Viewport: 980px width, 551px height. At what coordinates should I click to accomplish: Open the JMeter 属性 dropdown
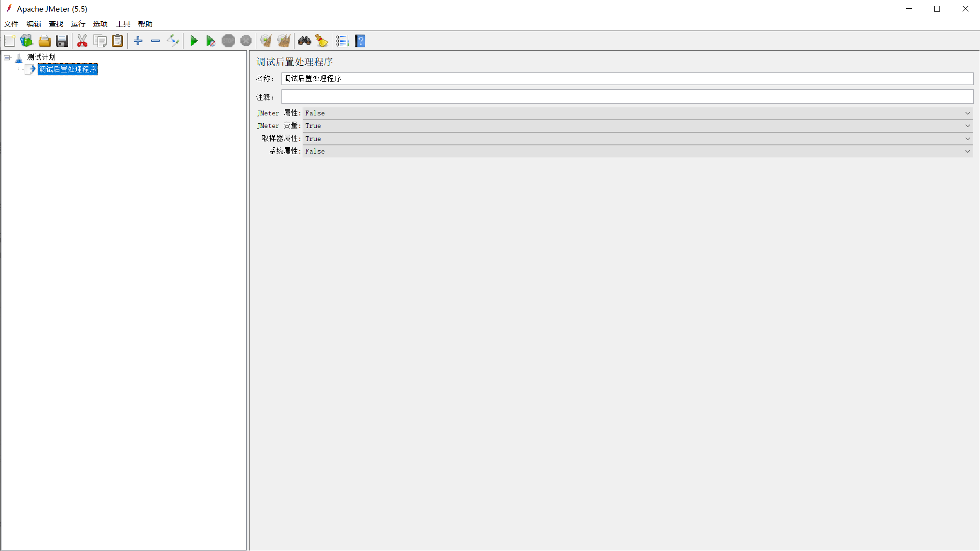click(638, 113)
